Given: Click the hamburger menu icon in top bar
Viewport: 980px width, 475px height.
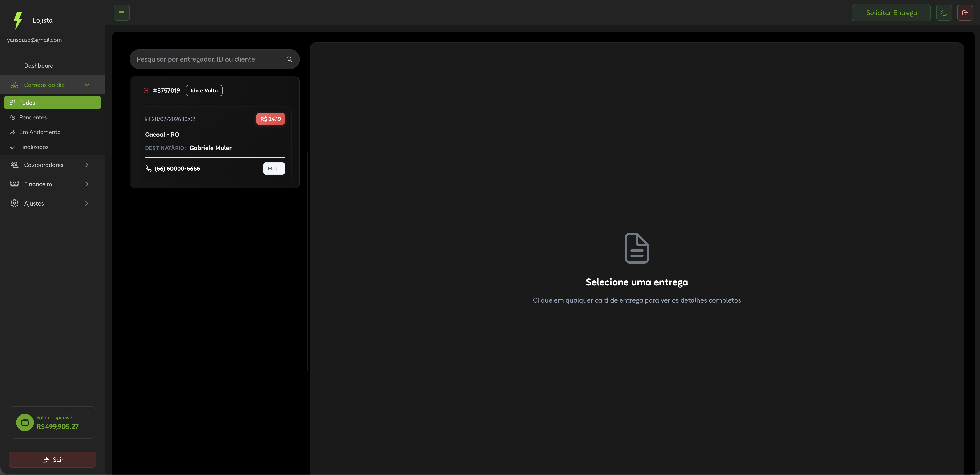Looking at the screenshot, I should (x=122, y=12).
